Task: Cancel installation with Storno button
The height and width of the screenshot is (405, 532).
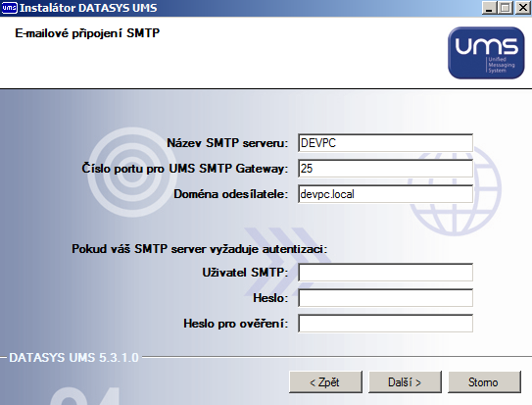Action: pos(485,382)
